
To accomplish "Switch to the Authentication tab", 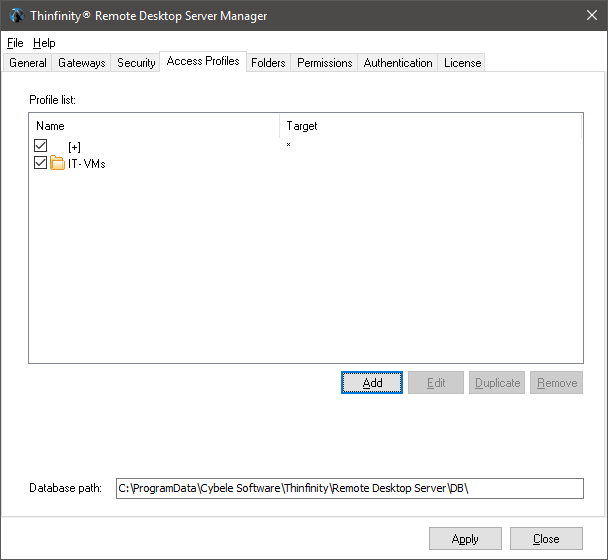I will (398, 63).
